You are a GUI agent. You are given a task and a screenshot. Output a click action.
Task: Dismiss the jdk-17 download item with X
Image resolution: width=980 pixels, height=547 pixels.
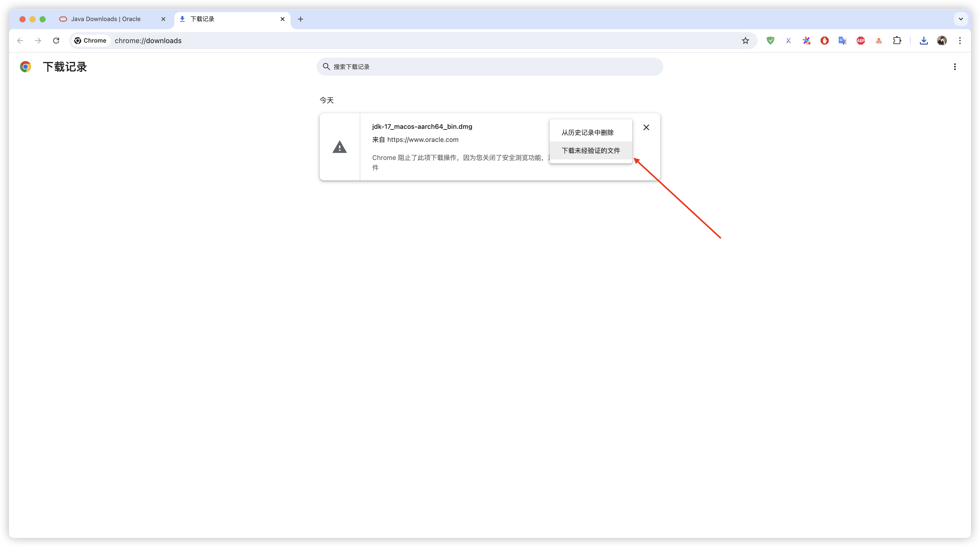tap(646, 128)
